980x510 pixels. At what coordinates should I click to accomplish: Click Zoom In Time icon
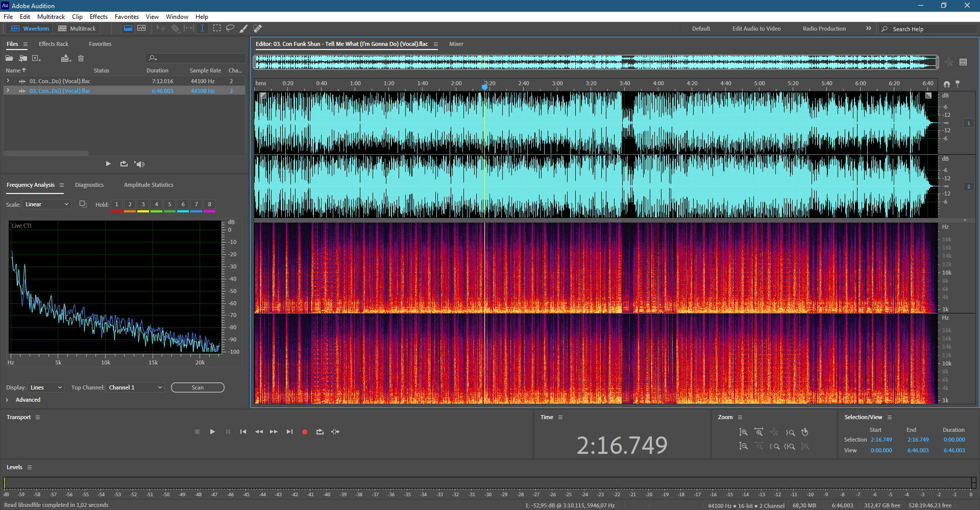(x=759, y=432)
